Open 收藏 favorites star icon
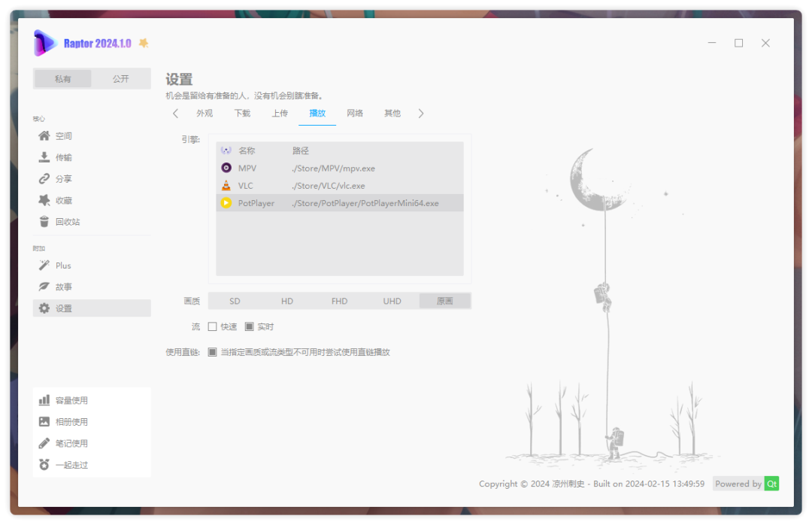The width and height of the screenshot is (812, 525). pyautogui.click(x=44, y=200)
